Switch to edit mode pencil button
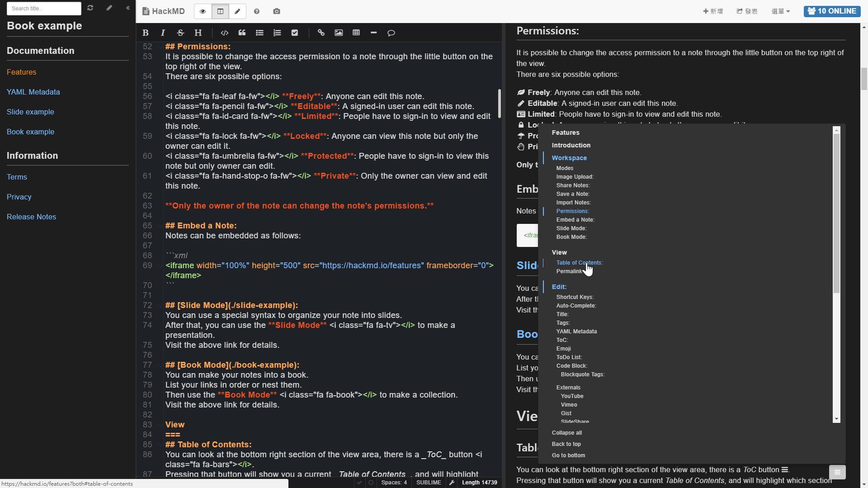Screen dimensions: 868x488 pyautogui.click(x=237, y=11)
